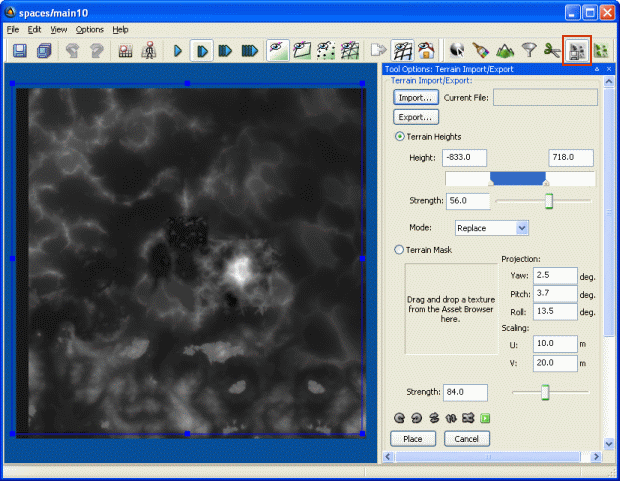This screenshot has width=620, height=481.
Task: Click the Terrain Heights Strength slider handle
Action: pyautogui.click(x=549, y=201)
